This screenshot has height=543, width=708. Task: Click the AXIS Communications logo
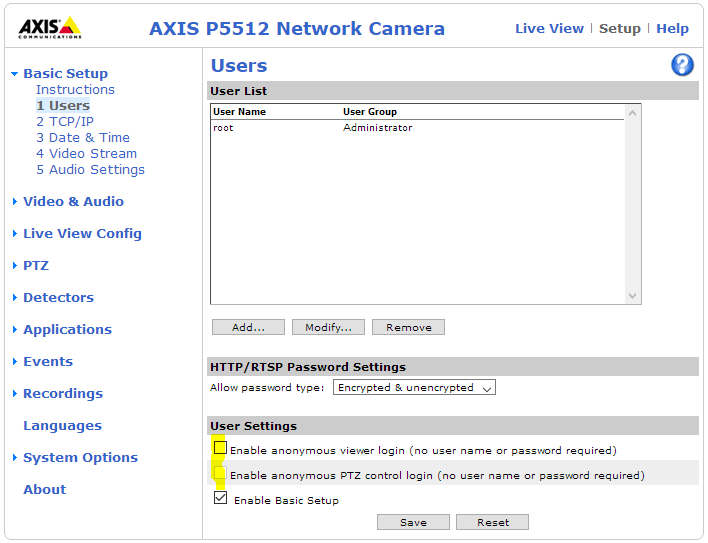point(50,28)
